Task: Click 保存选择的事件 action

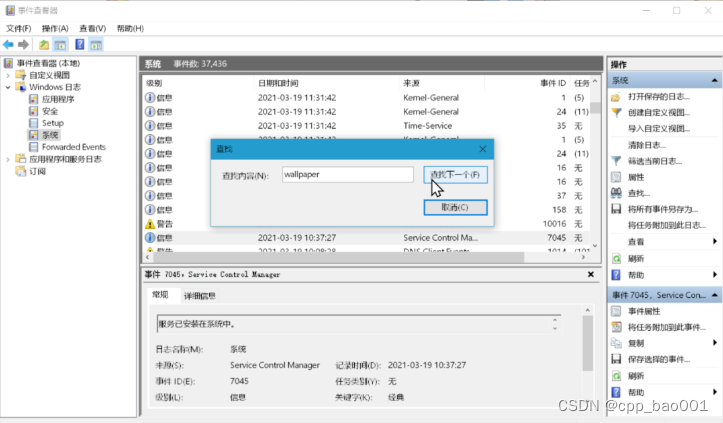Action: tap(658, 359)
